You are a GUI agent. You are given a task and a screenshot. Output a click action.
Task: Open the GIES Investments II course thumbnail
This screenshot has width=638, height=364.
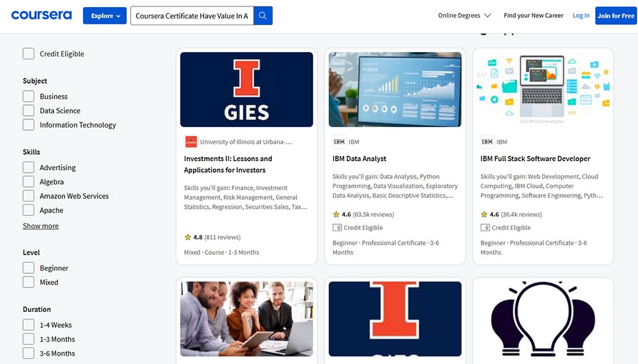tap(247, 90)
